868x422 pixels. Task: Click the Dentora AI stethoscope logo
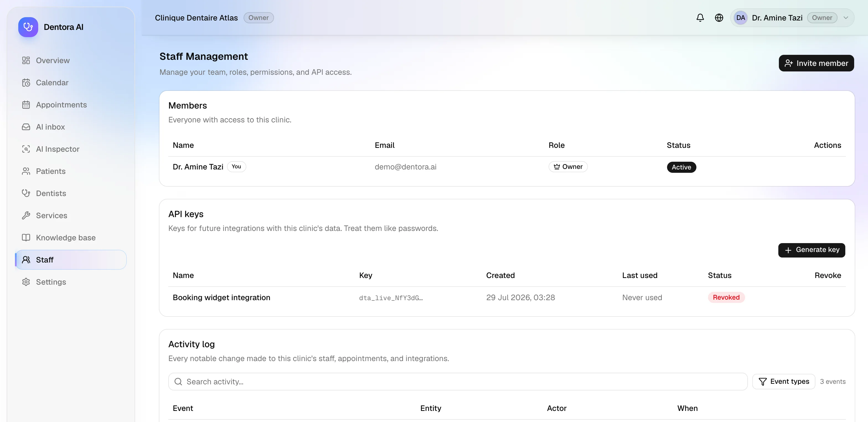28,27
